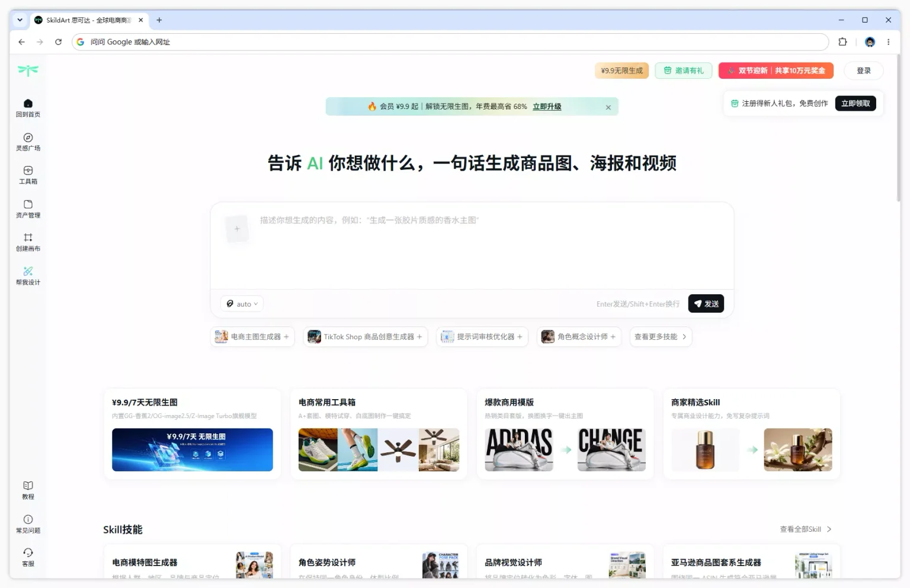This screenshot has height=588, width=910.
Task: Add the TikTok Shop 商品创意生成器 skill
Action: (x=366, y=337)
